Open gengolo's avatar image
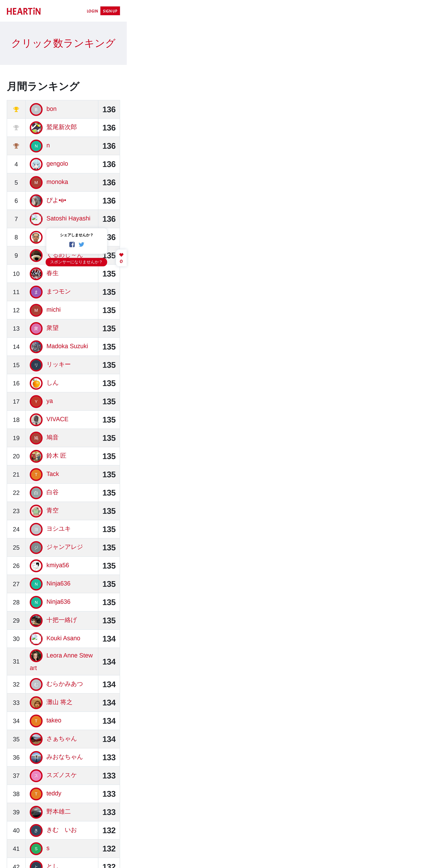 pyautogui.click(x=36, y=164)
